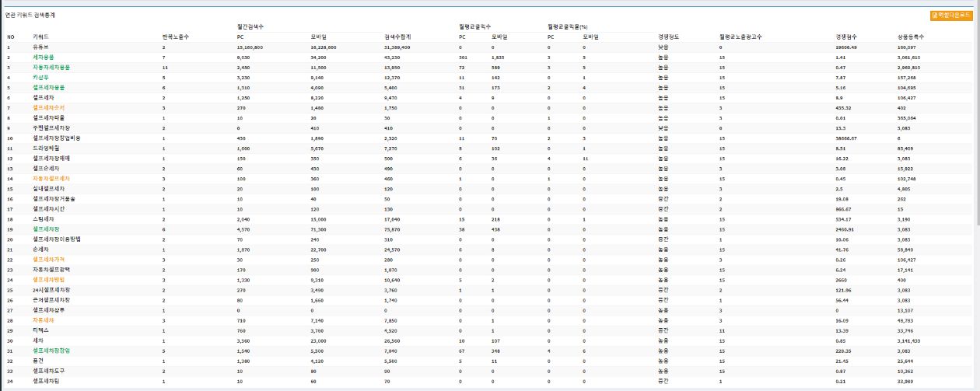The width and height of the screenshot is (980, 391).
Task: Open the green keyword 자동차세차용품
Action: coord(49,68)
